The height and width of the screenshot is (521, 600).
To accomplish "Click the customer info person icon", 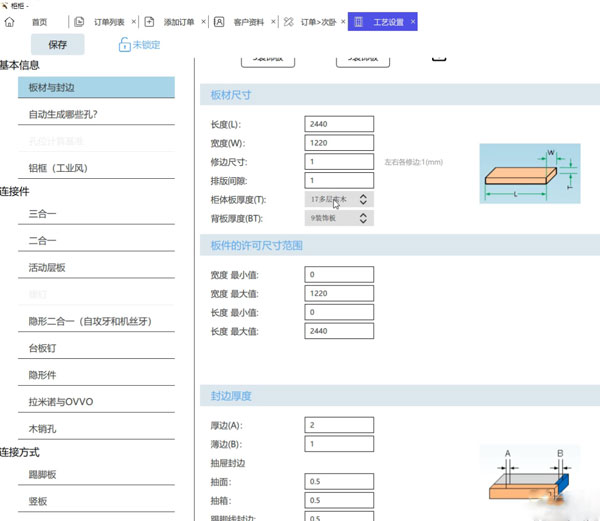I will click(x=219, y=22).
